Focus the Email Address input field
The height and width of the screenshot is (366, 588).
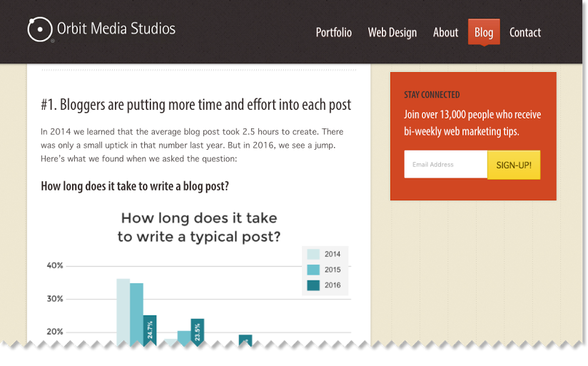(x=445, y=164)
